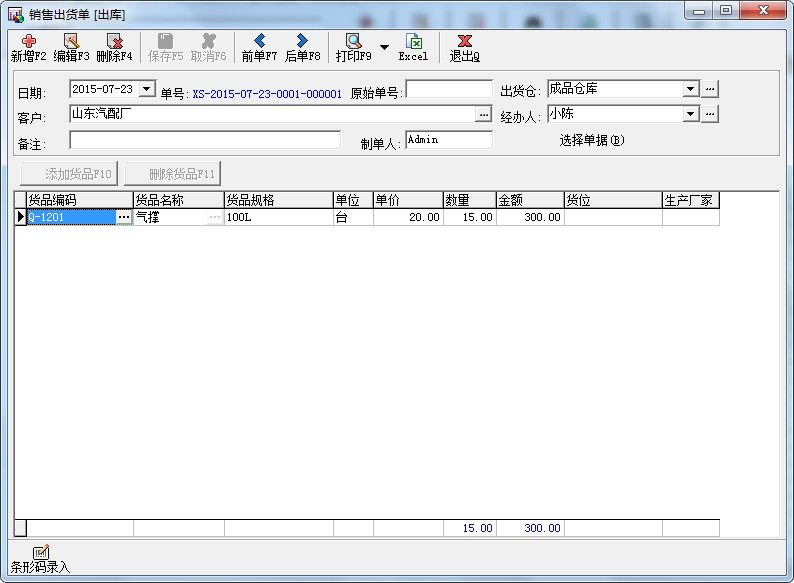Image resolution: width=794 pixels, height=583 pixels.
Task: Click the 退出Q exit icon
Action: [x=464, y=42]
